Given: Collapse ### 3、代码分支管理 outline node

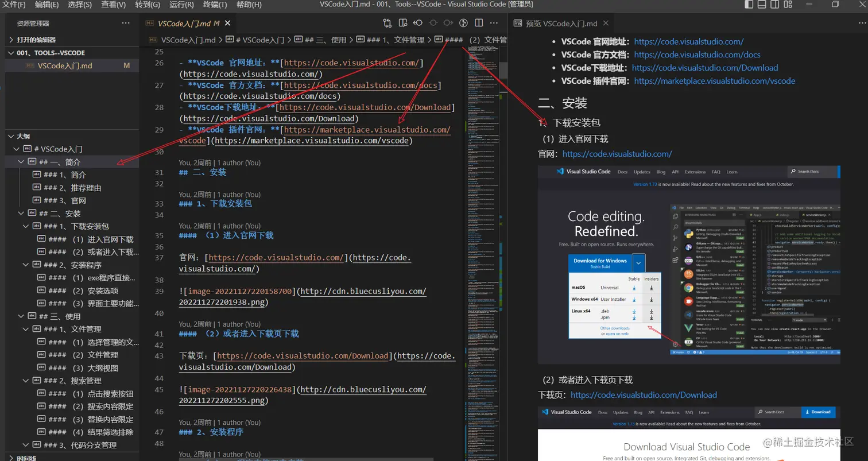Looking at the screenshot, I should coord(26,445).
